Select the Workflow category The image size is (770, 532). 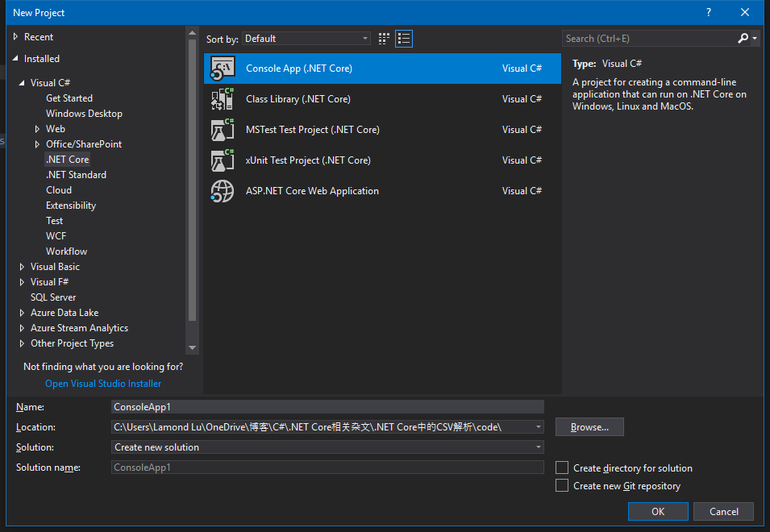66,251
